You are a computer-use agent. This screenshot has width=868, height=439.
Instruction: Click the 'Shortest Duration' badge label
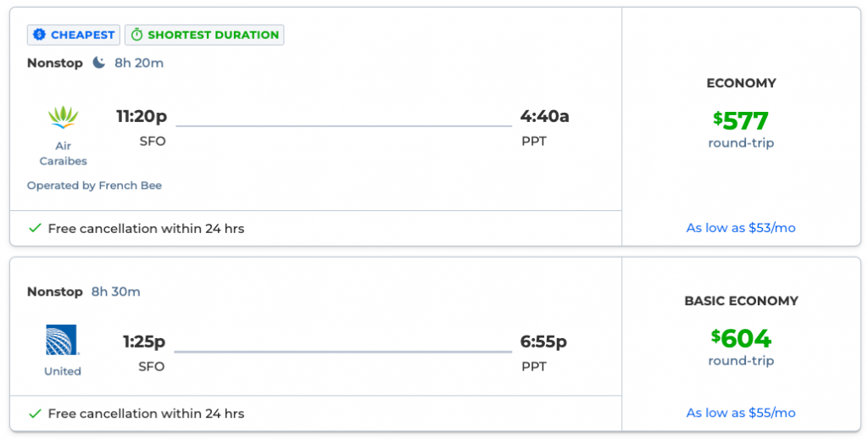click(213, 35)
